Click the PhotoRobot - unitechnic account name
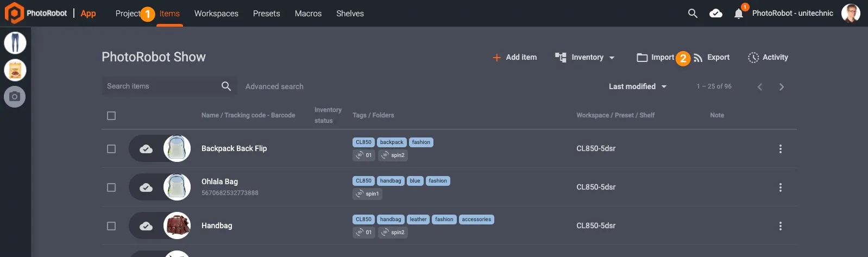This screenshot has width=868, height=257. pyautogui.click(x=792, y=13)
